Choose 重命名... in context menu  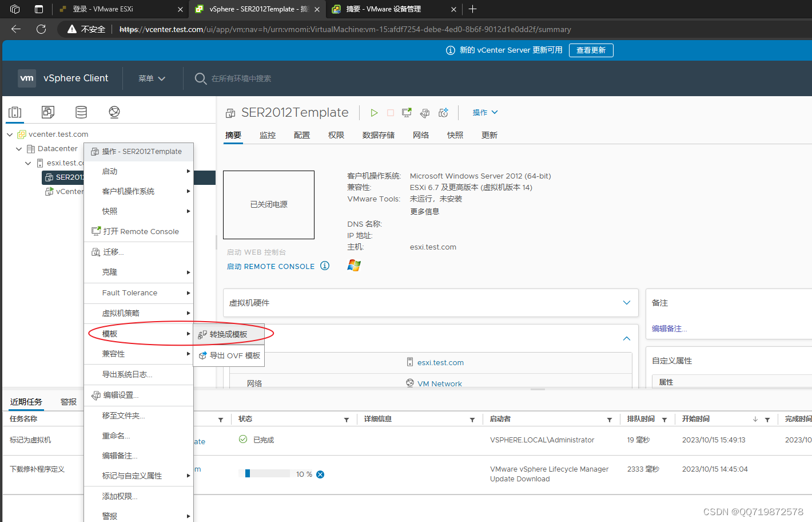(139, 436)
